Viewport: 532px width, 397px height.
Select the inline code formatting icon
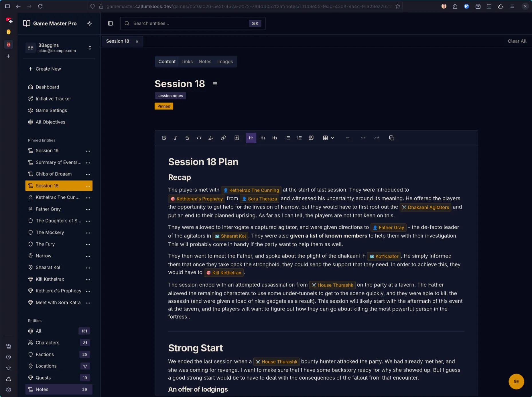[199, 138]
